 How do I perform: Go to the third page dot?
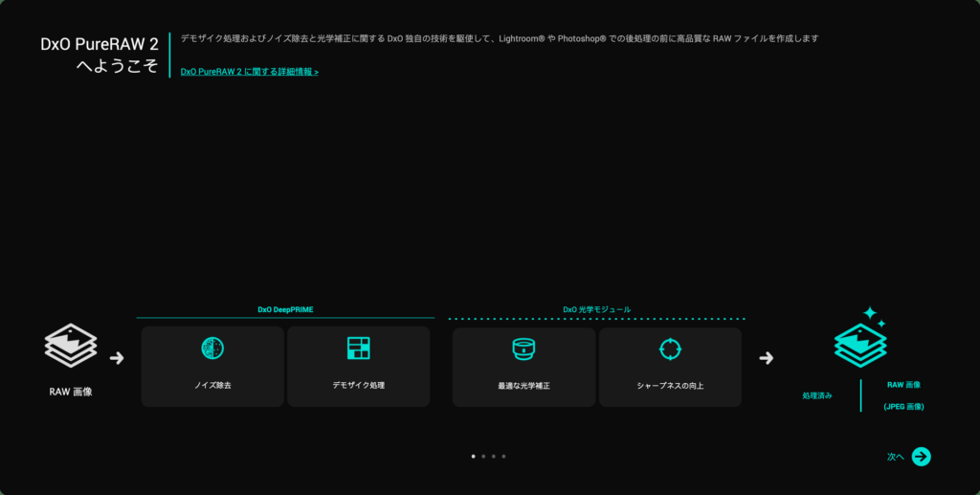(493, 457)
